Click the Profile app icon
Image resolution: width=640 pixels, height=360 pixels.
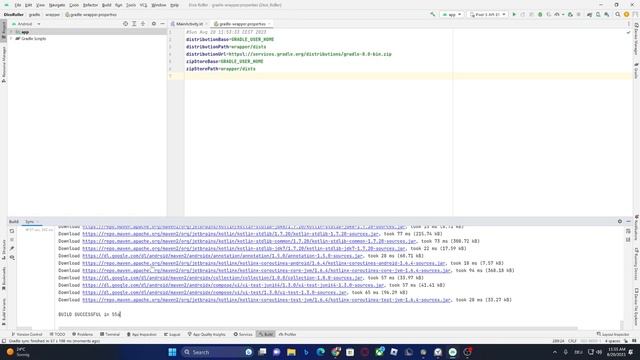(558, 15)
